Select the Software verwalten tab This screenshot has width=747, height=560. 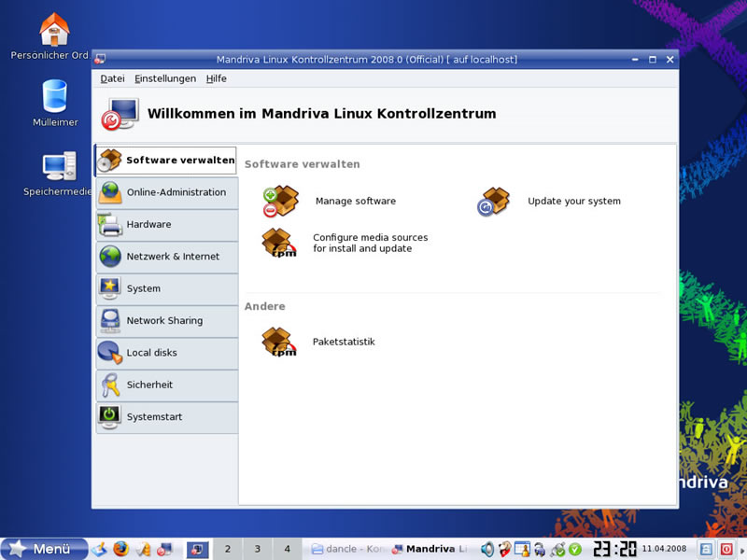pyautogui.click(x=166, y=161)
